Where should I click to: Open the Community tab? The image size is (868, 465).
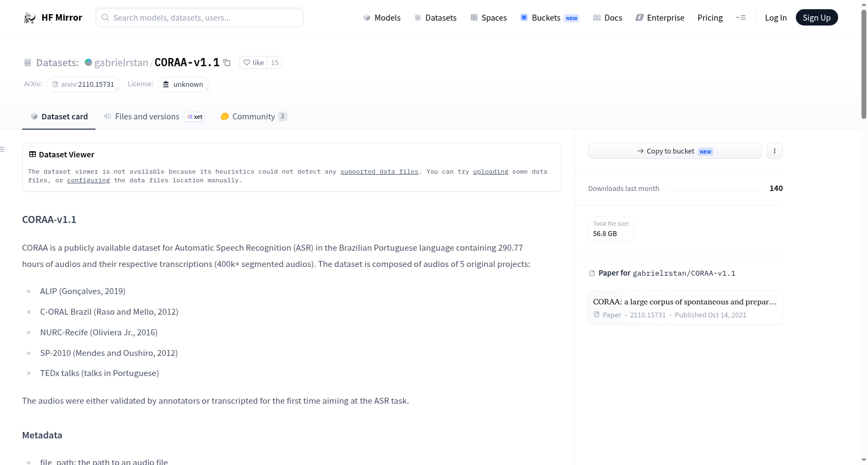coord(253,117)
